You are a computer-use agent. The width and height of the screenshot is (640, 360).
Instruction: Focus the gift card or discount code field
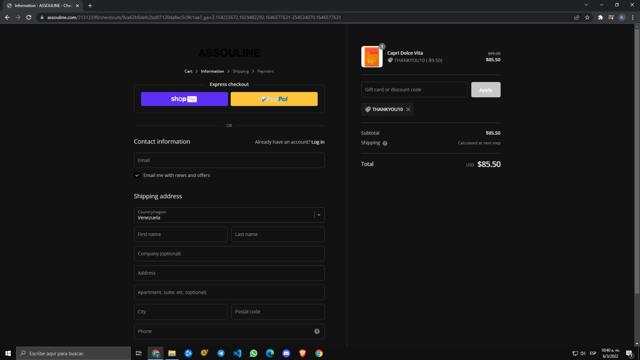coord(414,90)
